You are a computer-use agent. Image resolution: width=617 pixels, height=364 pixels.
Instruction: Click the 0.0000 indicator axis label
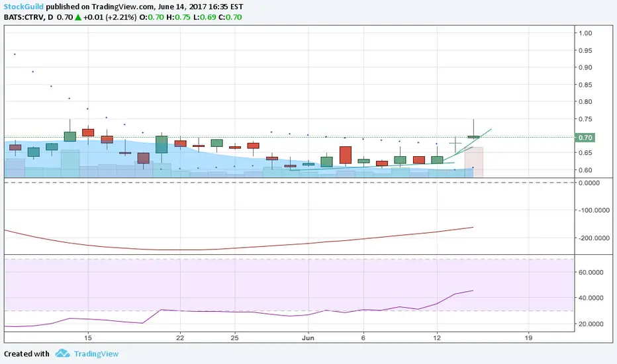click(589, 183)
